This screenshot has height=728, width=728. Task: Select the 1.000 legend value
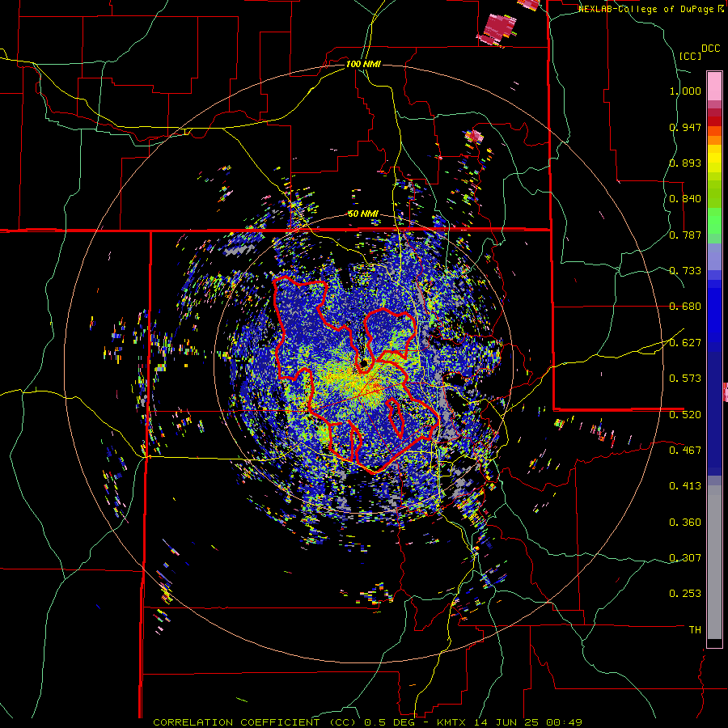click(x=685, y=91)
